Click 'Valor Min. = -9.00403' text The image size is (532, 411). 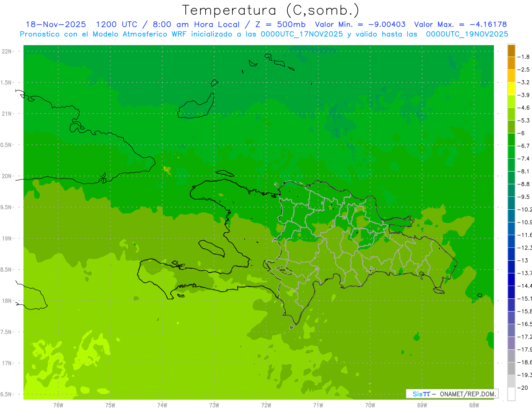tap(360, 24)
